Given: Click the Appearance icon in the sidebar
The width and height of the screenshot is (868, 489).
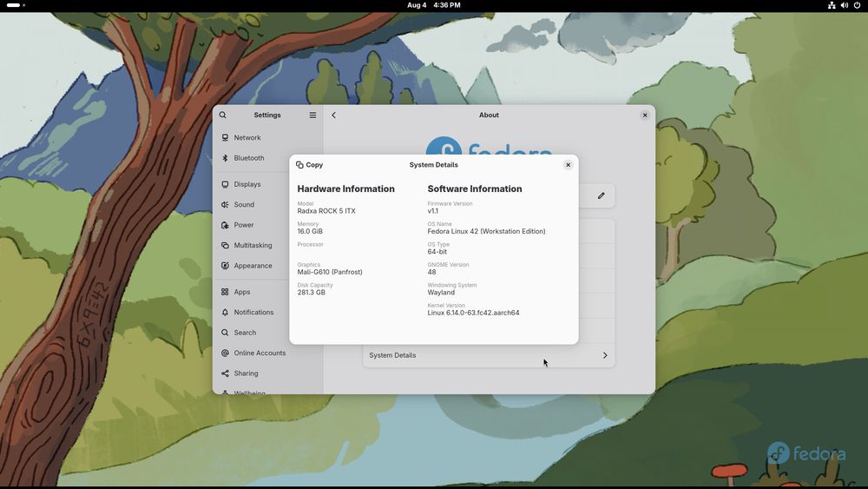Looking at the screenshot, I should click(225, 266).
